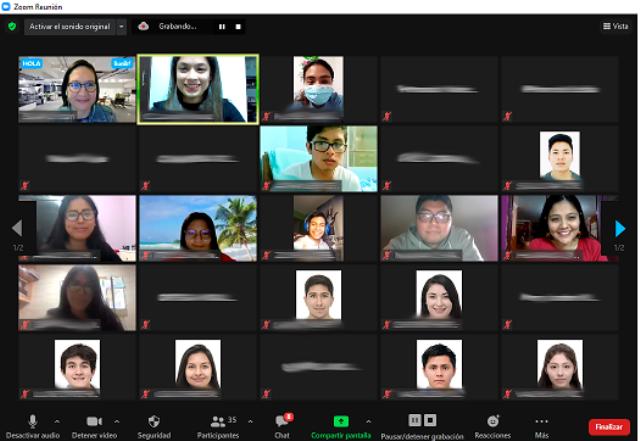Click the Más three-dots icon

[542, 421]
